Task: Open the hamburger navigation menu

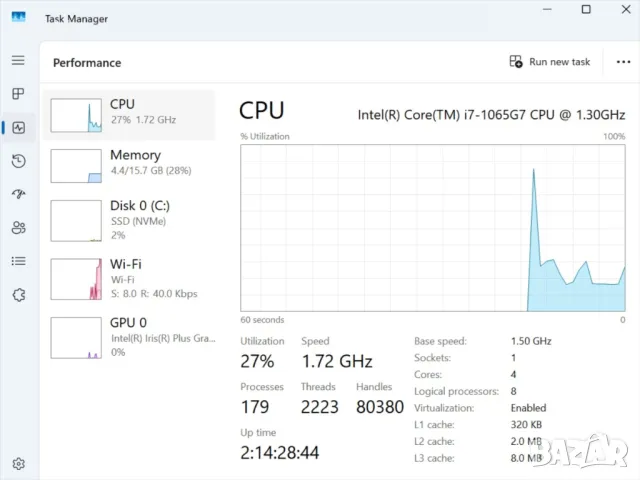Action: pos(18,60)
